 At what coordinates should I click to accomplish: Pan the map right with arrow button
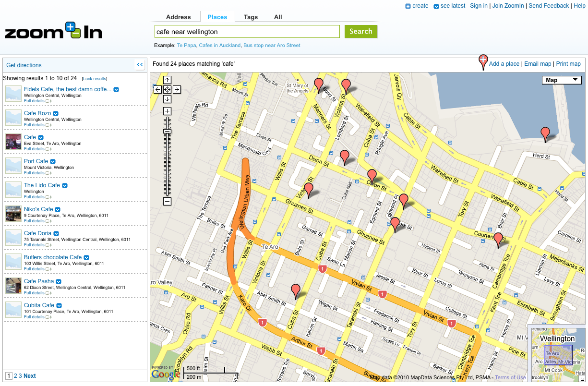click(x=177, y=89)
